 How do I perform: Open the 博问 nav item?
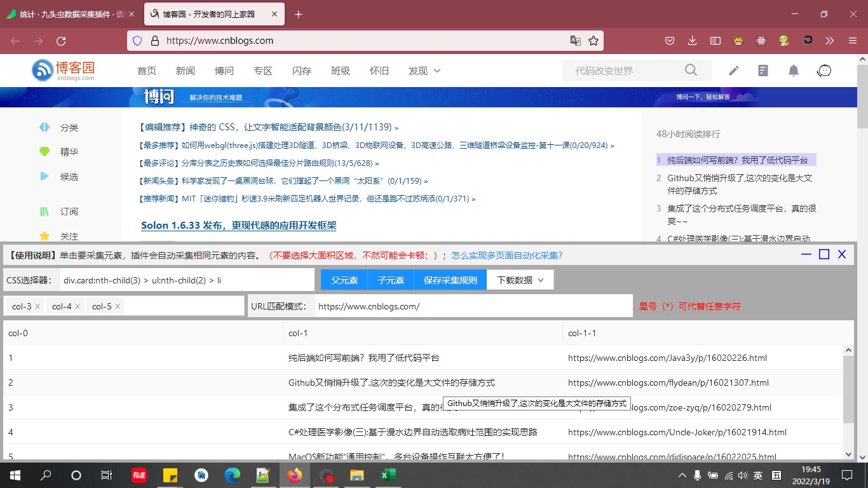pyautogui.click(x=224, y=71)
